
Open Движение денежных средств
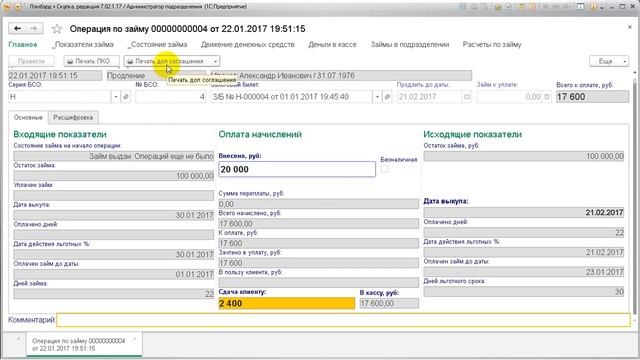pyautogui.click(x=248, y=44)
